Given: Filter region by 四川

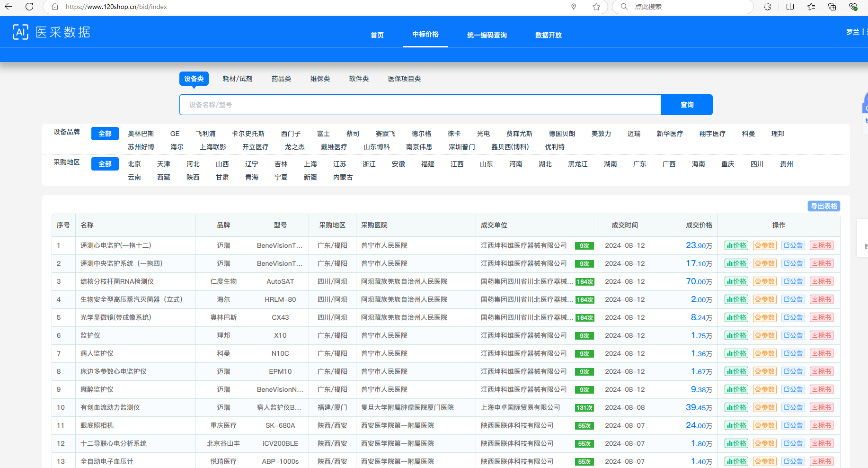Looking at the screenshot, I should (x=757, y=164).
